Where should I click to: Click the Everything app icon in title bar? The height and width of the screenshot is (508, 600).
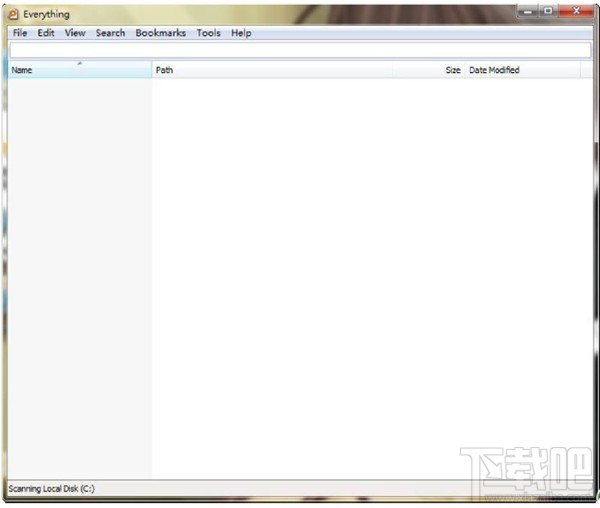pos(13,15)
